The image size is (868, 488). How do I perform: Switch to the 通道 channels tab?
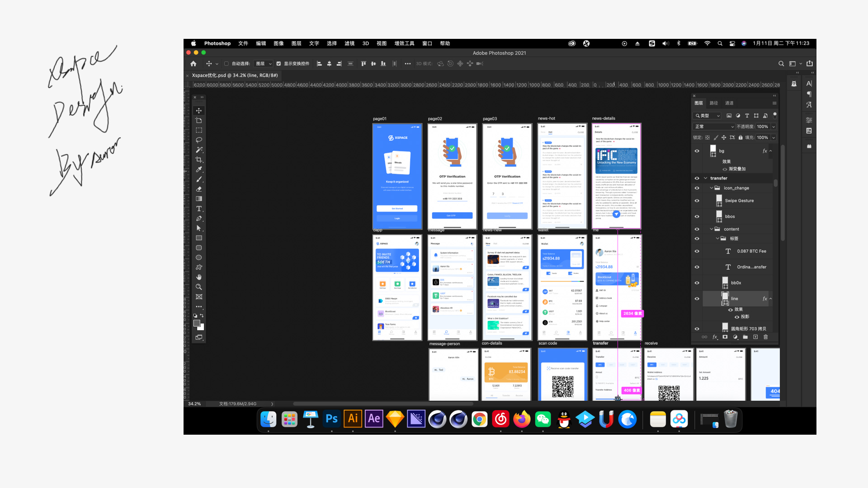coord(729,103)
